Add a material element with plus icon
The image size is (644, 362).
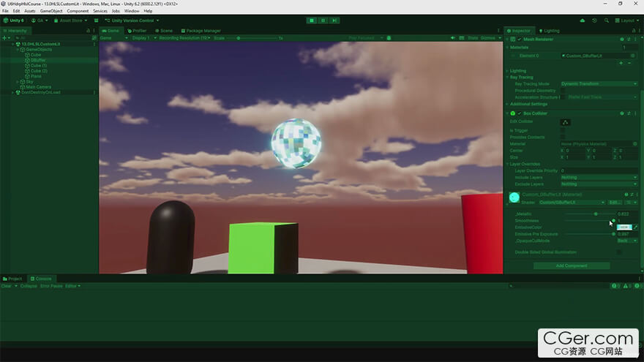click(621, 64)
